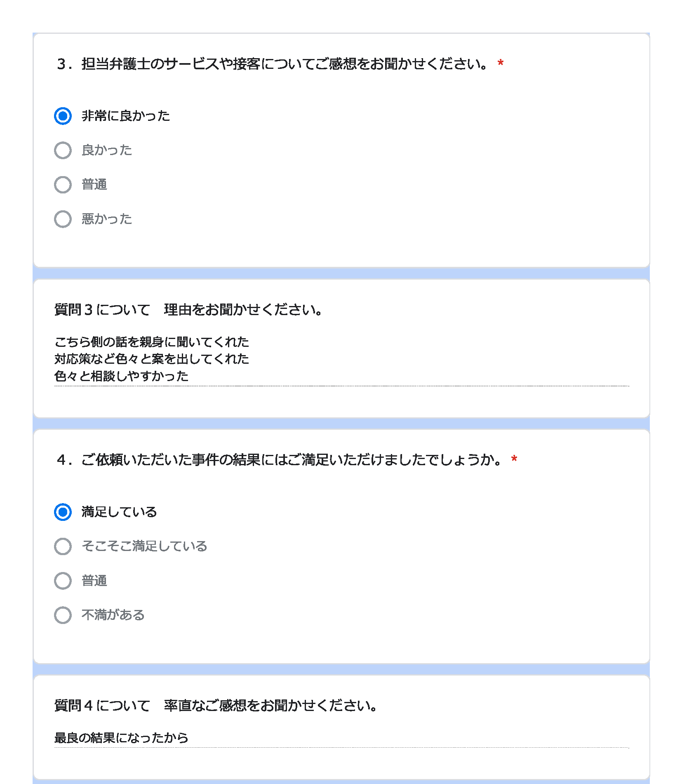Image resolution: width=682 pixels, height=784 pixels.
Task: Click the そこそこ満足している label text
Action: [144, 546]
